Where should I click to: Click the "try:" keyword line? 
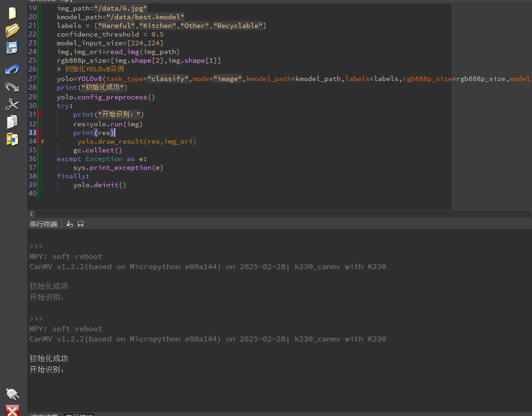pyautogui.click(x=65, y=106)
